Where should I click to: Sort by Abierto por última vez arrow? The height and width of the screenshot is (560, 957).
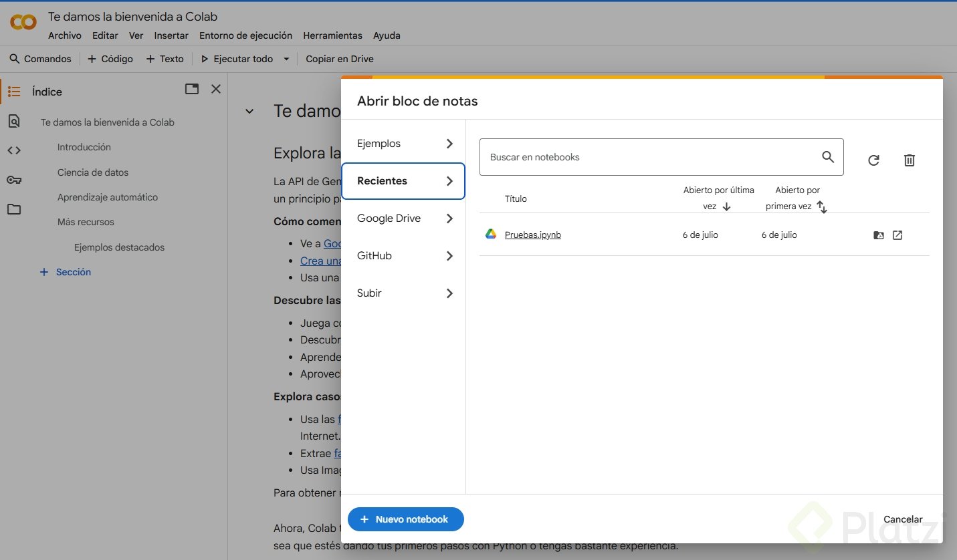[727, 206]
